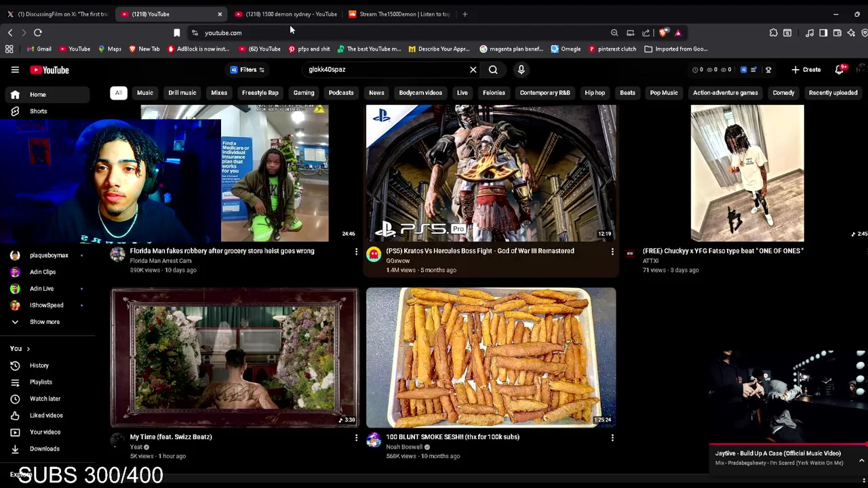Play the Kratos Vs Hercules video thumbnail
The height and width of the screenshot is (488, 868).
(x=491, y=173)
